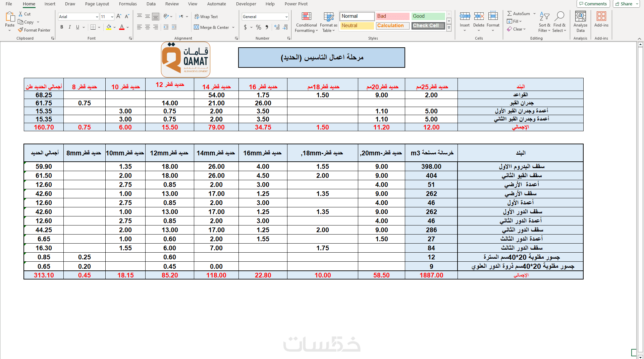This screenshot has height=359, width=644.
Task: Click the AutoSum sigma icon
Action: click(509, 14)
